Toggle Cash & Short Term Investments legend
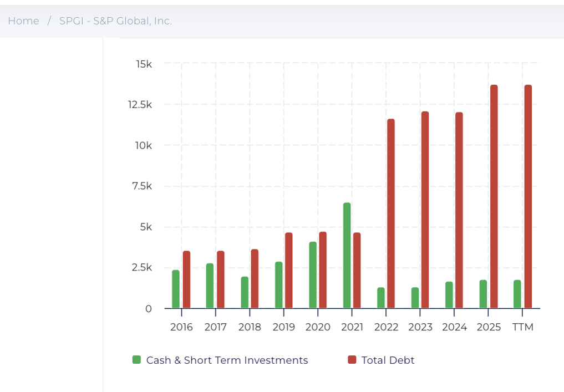The height and width of the screenshot is (392, 564). tap(227, 360)
